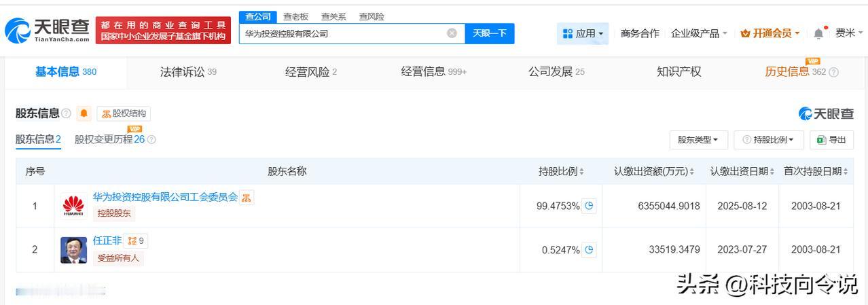This screenshot has width=868, height=305.
Task: Open notifications bell in top bar
Action: coord(819,33)
